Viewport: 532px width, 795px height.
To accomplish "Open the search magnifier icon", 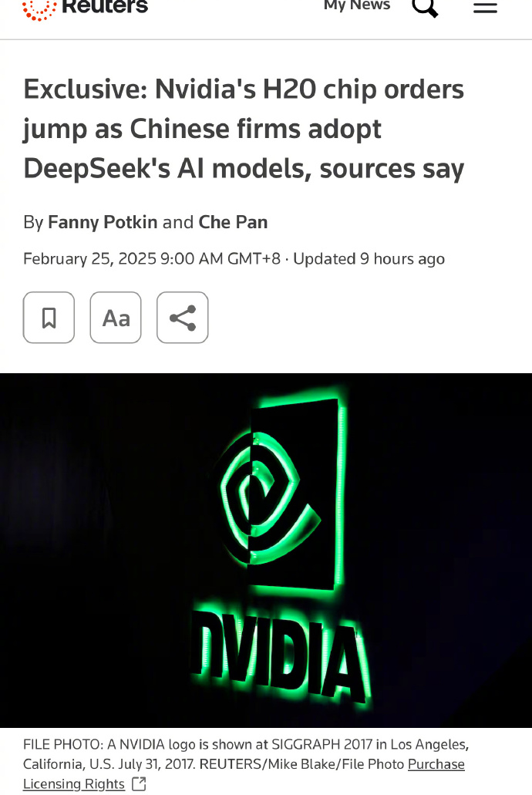I will (425, 7).
